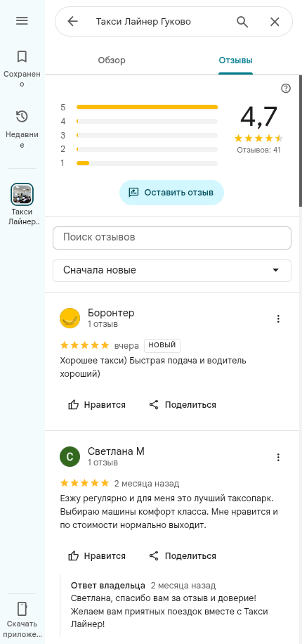Like Светлана М's review with Нравится
The height and width of the screenshot is (644, 302).
(x=97, y=556)
